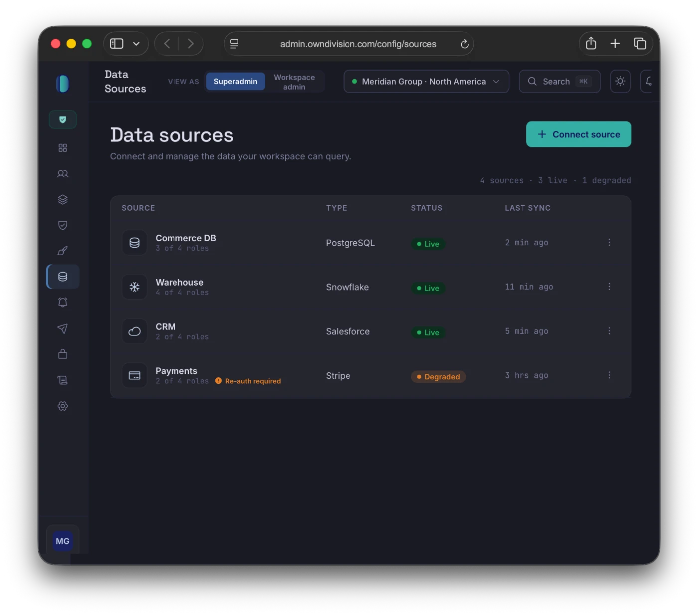The width and height of the screenshot is (698, 616).
Task: Click the MG user avatar
Action: pos(63,541)
